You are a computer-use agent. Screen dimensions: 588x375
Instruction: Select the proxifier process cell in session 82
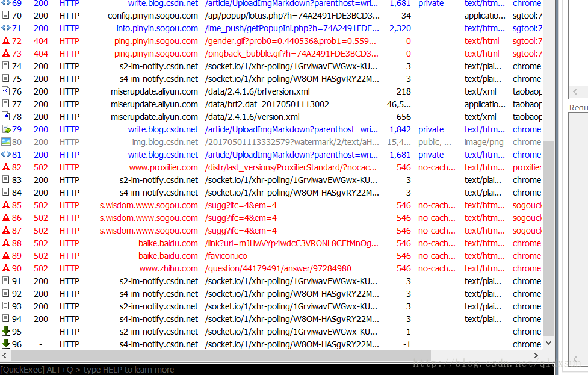[x=527, y=167]
